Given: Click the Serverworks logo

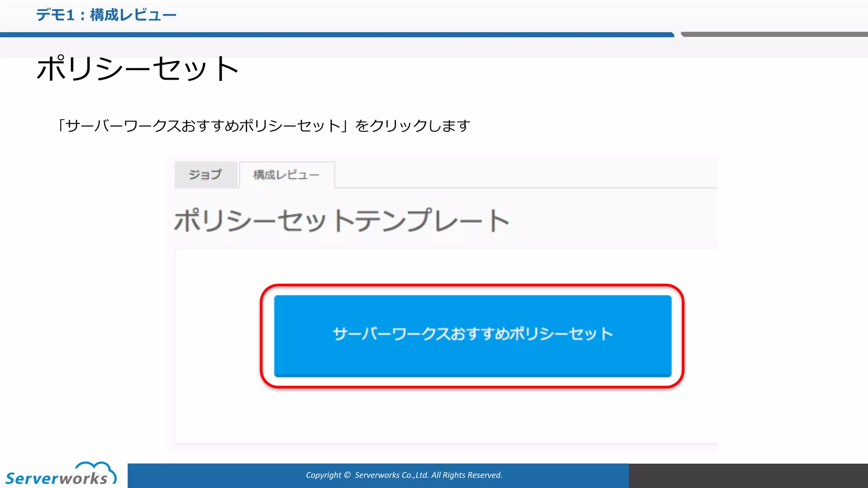Looking at the screenshot, I should pos(61,474).
